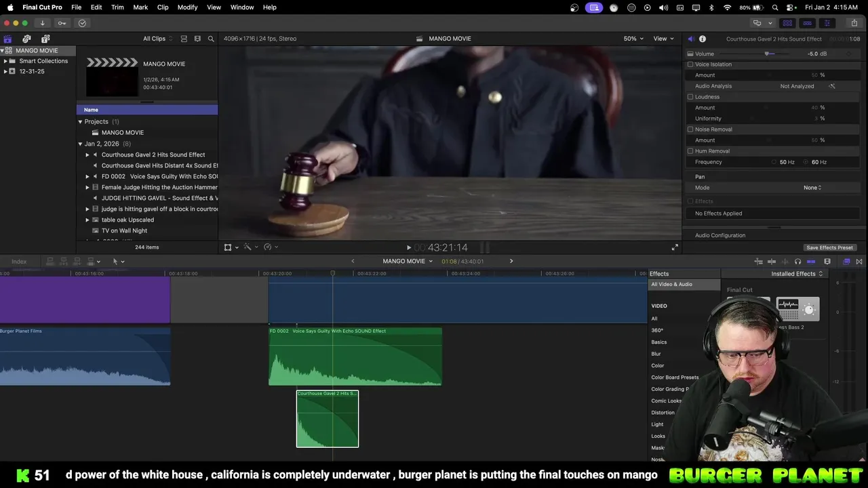Toggle the inspector panel visibility button

tap(827, 23)
